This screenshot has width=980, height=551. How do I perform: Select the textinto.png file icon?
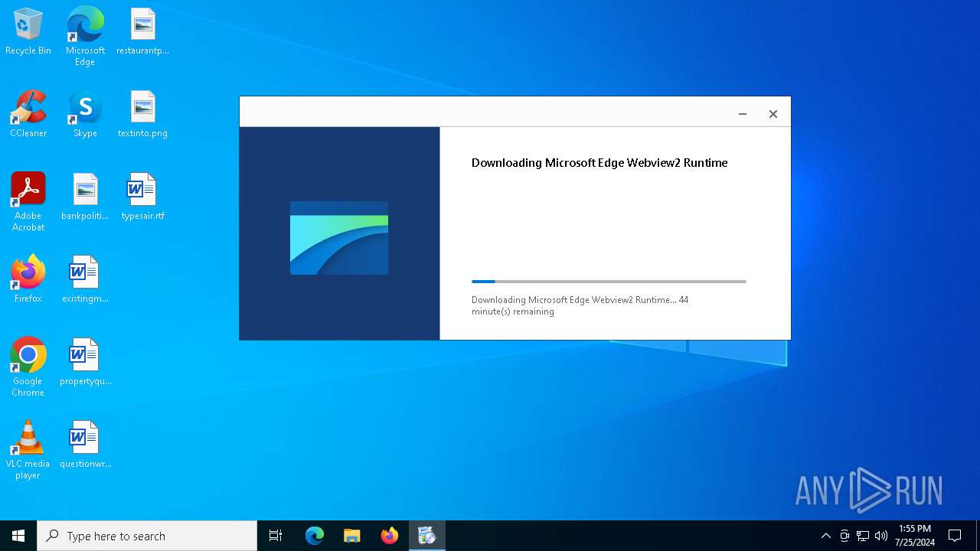click(142, 115)
